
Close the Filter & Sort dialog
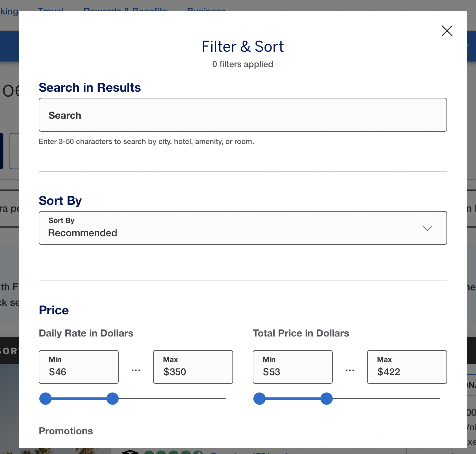coord(447,31)
